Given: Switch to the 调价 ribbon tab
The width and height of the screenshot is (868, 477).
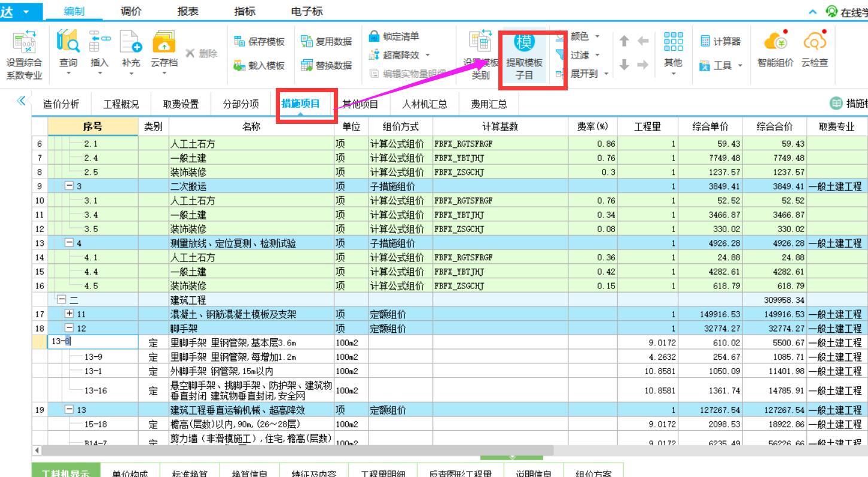Looking at the screenshot, I should 131,11.
